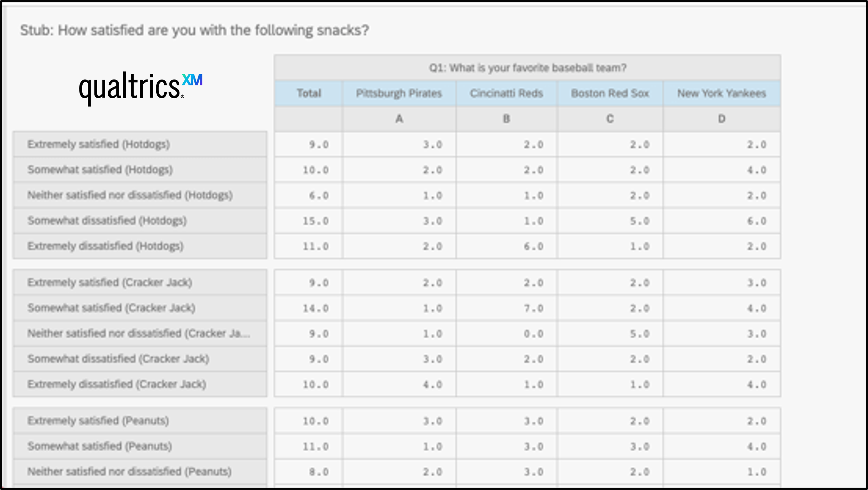
Task: Click the Boston Red Sox column header
Action: click(x=610, y=93)
